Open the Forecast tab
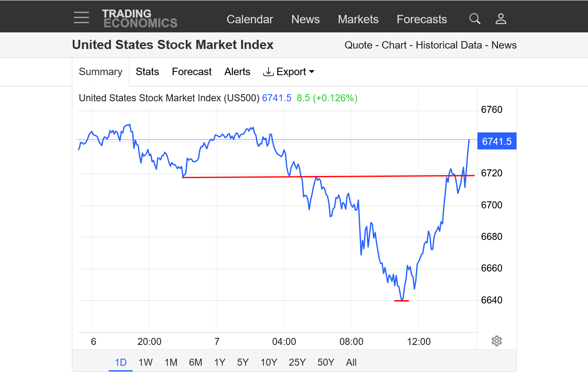The width and height of the screenshot is (588, 374). coord(192,72)
